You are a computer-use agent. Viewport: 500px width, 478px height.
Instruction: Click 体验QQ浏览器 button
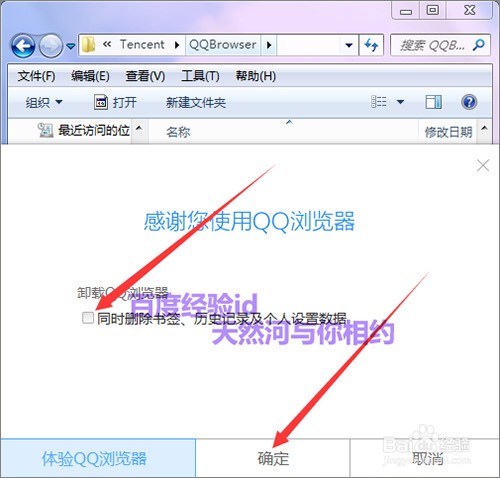(x=98, y=458)
